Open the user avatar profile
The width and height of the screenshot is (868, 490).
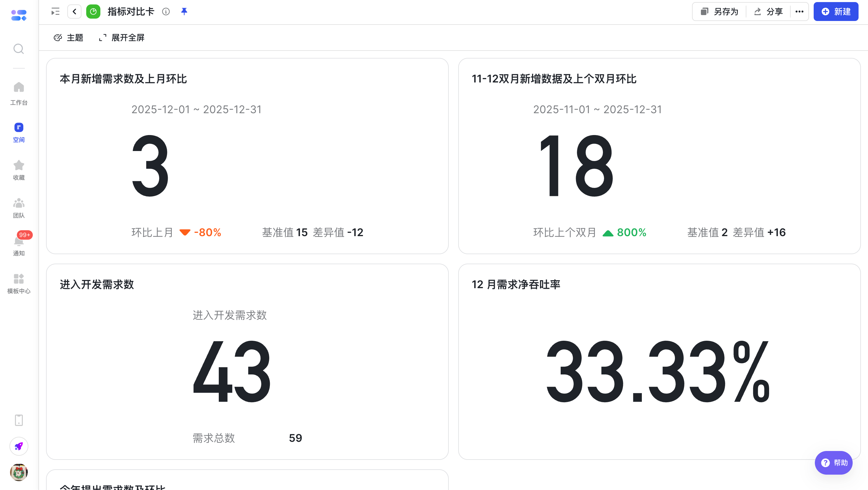point(19,472)
